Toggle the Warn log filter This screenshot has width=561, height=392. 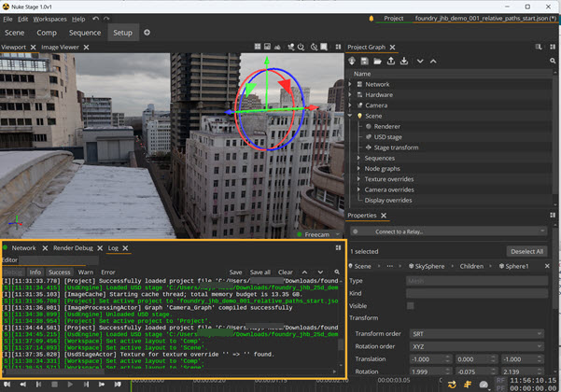(85, 273)
